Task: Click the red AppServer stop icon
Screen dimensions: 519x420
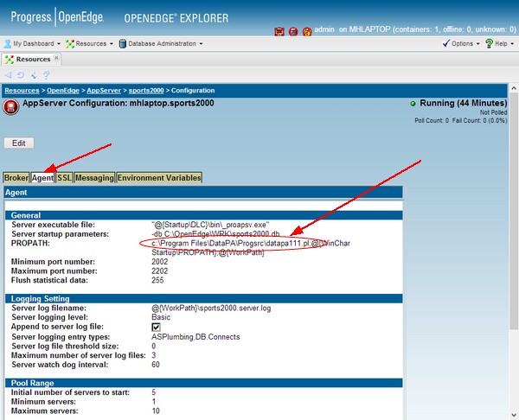Action: point(11,107)
